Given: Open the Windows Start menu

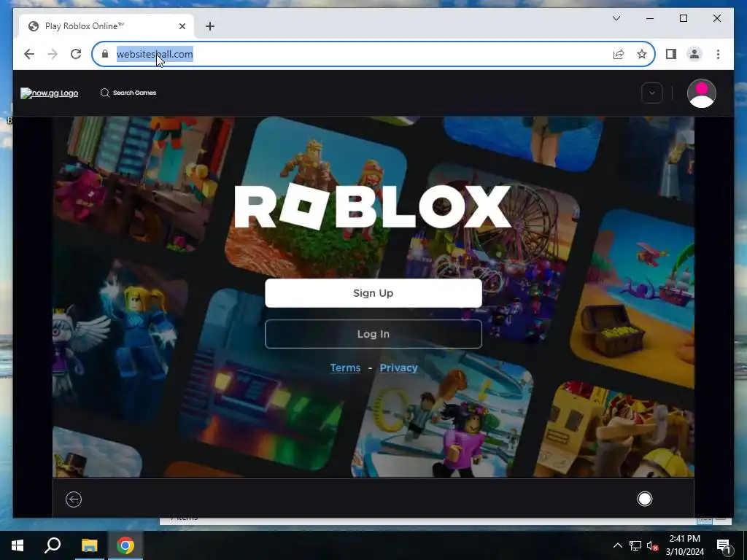Looking at the screenshot, I should tap(18, 545).
